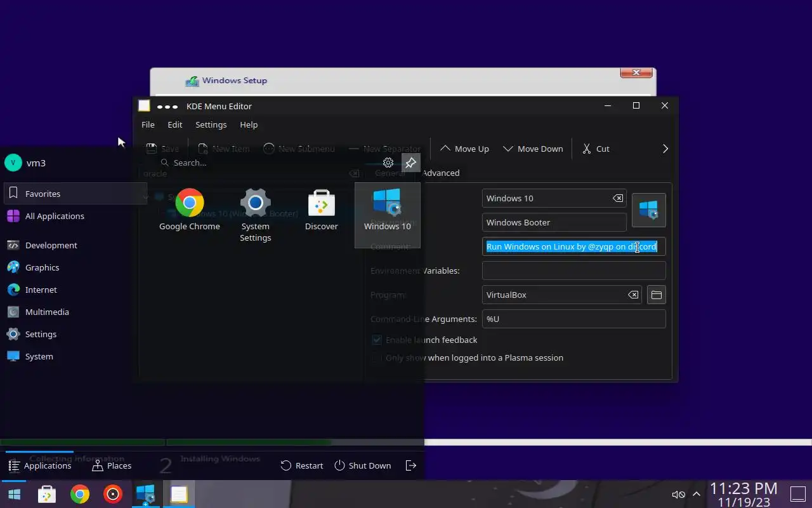This screenshot has height=508, width=812.
Task: Clear the VirtualBox program field
Action: pos(633,295)
